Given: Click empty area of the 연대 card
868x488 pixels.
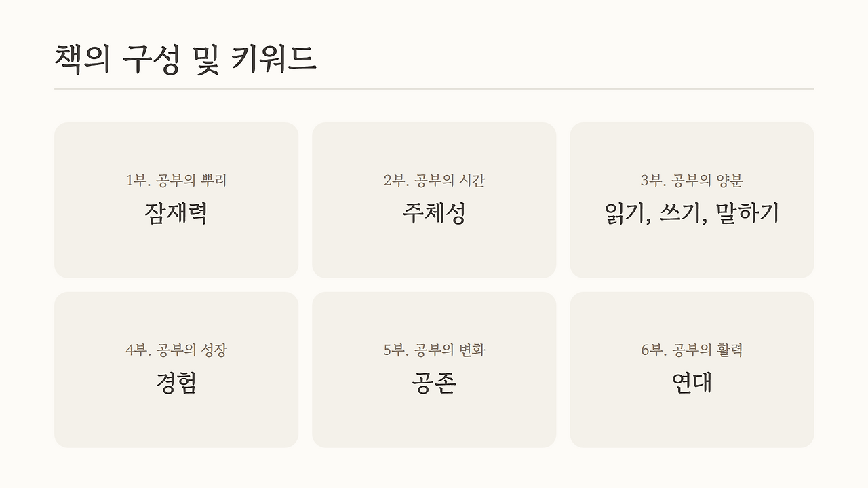Looking at the screenshot, I should (x=692, y=424).
